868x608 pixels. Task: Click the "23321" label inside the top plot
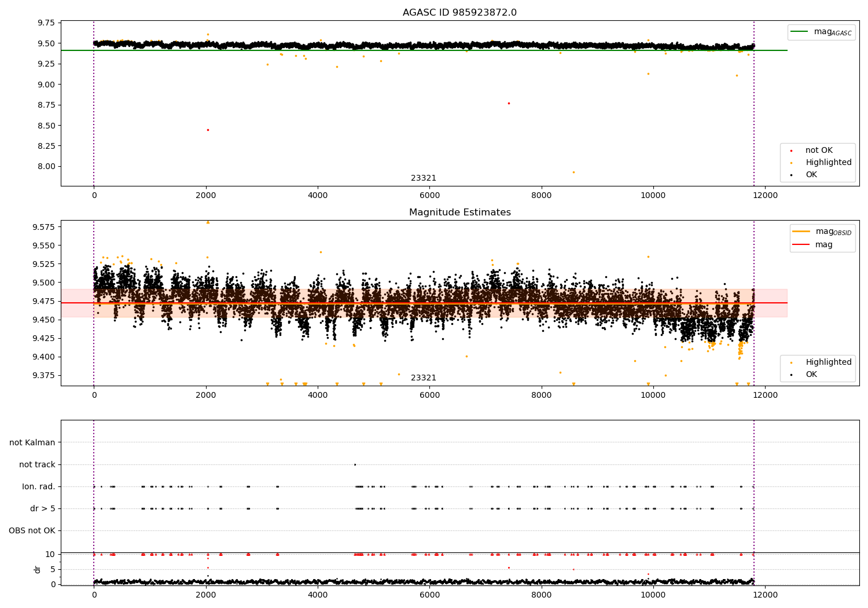424,178
